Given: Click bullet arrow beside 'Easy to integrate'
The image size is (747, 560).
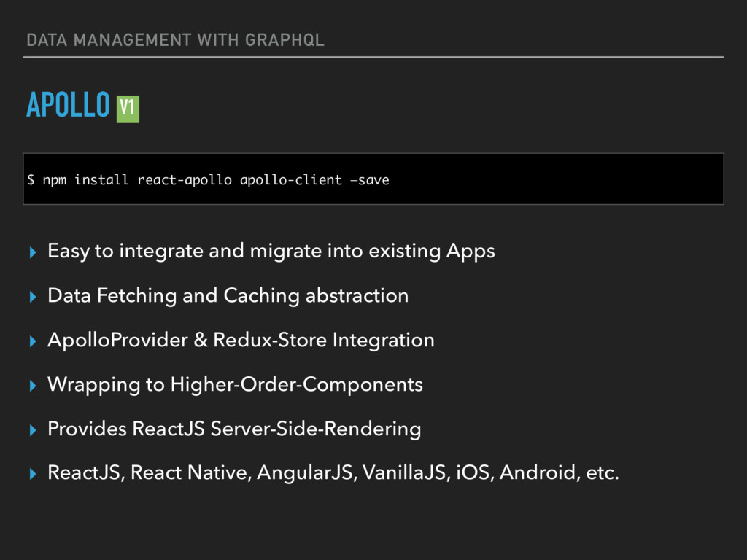Looking at the screenshot, I should click(33, 252).
